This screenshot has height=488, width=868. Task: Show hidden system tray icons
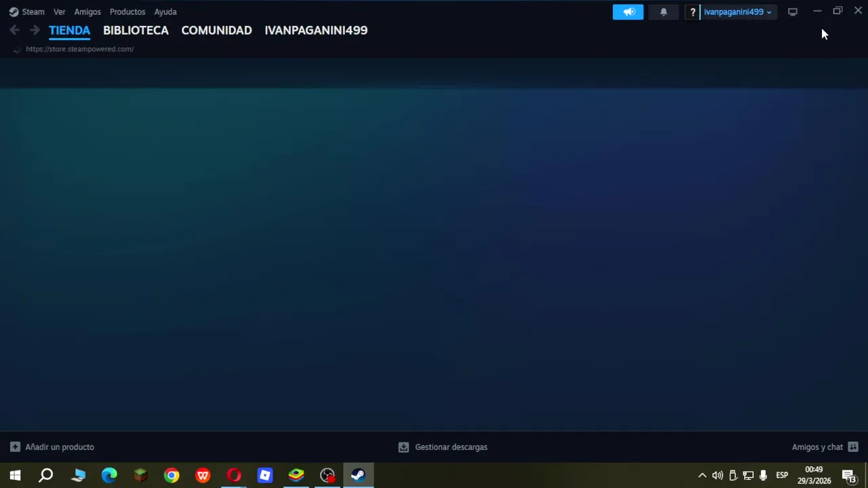click(x=702, y=475)
